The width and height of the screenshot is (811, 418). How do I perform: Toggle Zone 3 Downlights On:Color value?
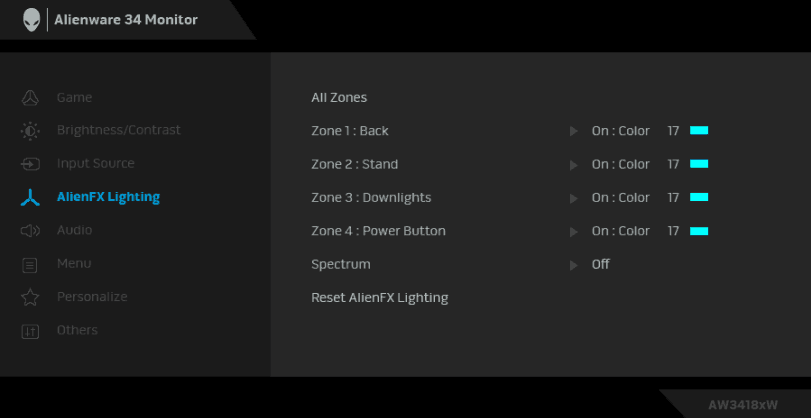(x=620, y=198)
